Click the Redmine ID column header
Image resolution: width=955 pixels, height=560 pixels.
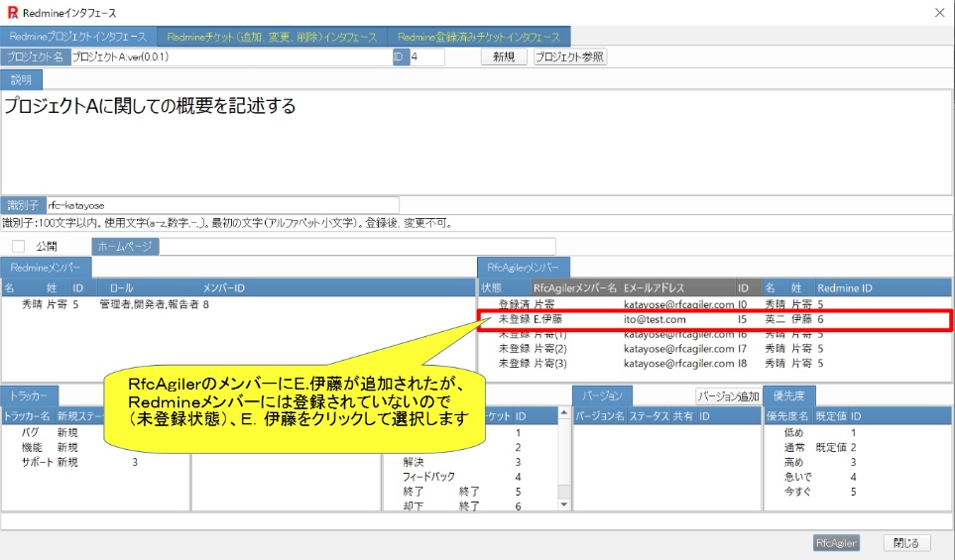[845, 287]
